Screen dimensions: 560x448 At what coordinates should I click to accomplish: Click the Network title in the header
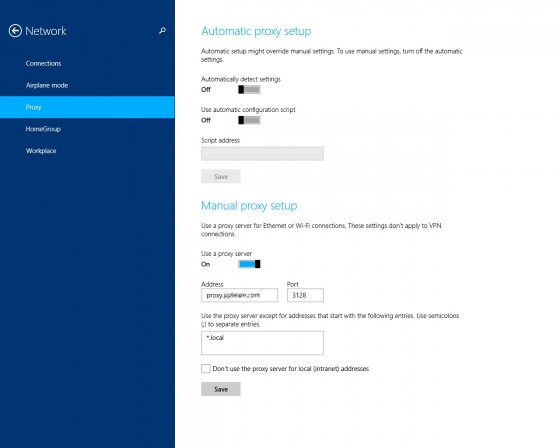click(x=46, y=31)
